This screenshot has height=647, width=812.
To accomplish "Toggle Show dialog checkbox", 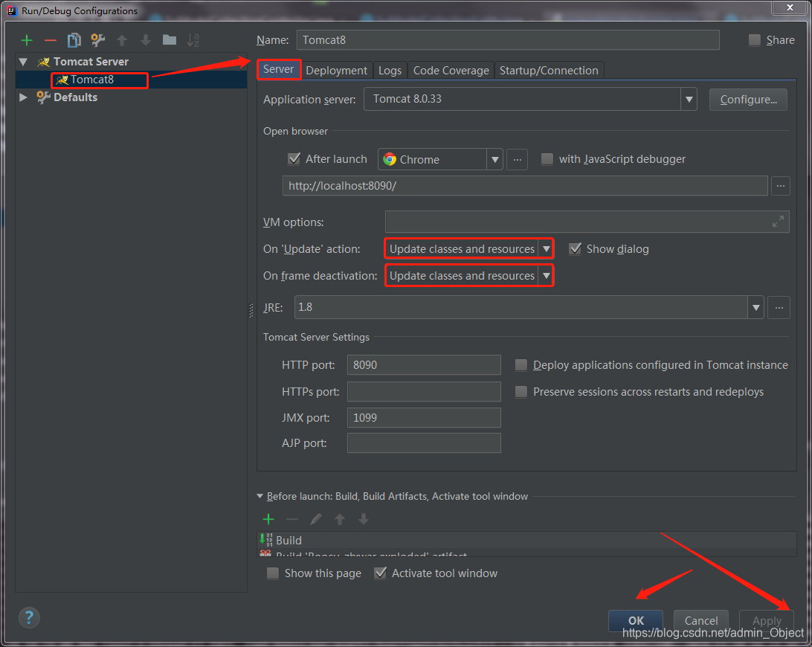I will 575,249.
